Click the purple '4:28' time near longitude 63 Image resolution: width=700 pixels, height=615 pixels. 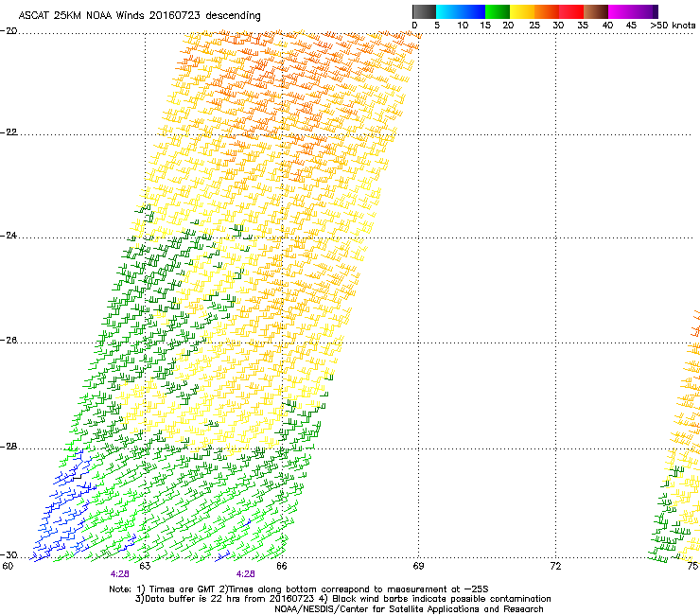[119, 574]
